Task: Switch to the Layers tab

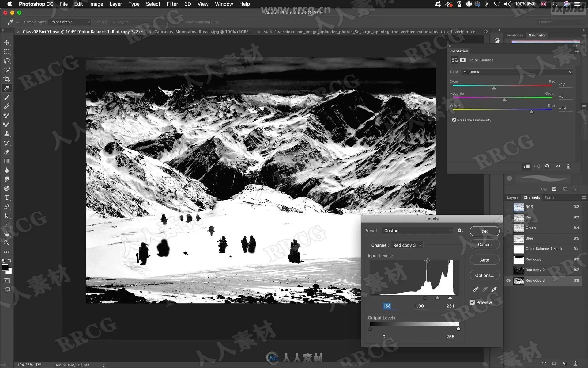Action: coord(512,197)
